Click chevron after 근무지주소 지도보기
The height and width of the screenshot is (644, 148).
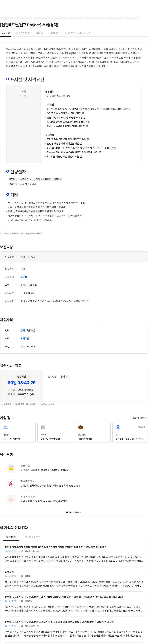click(x=90, y=301)
